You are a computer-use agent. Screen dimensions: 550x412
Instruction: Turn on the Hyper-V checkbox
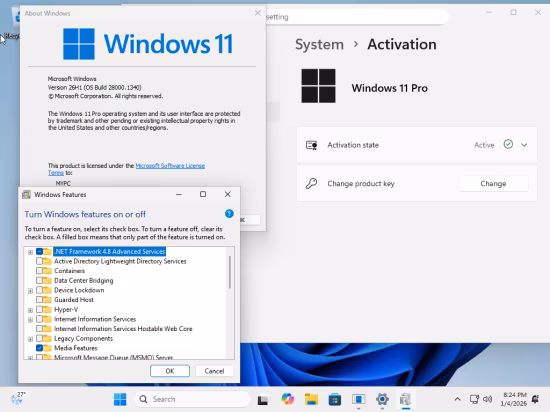[39, 309]
